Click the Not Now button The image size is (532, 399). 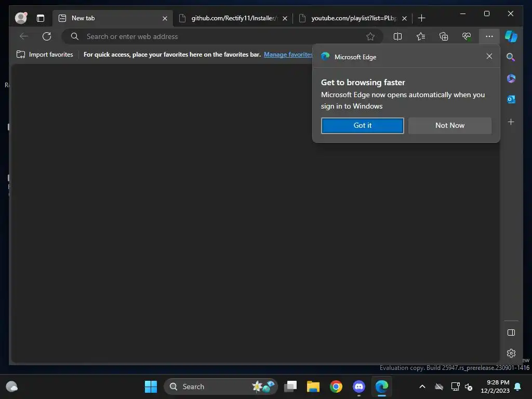[450, 126]
